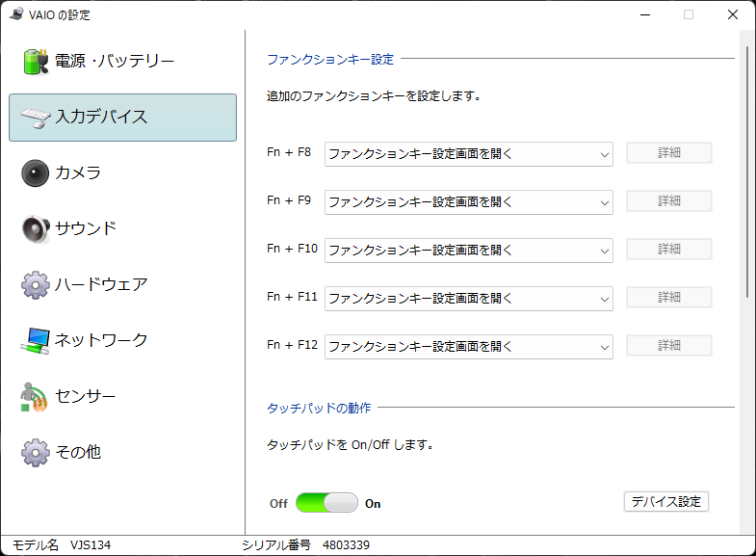Screen dimensions: 756x556
Task: Click the Off label beside the toggle
Action: click(278, 504)
